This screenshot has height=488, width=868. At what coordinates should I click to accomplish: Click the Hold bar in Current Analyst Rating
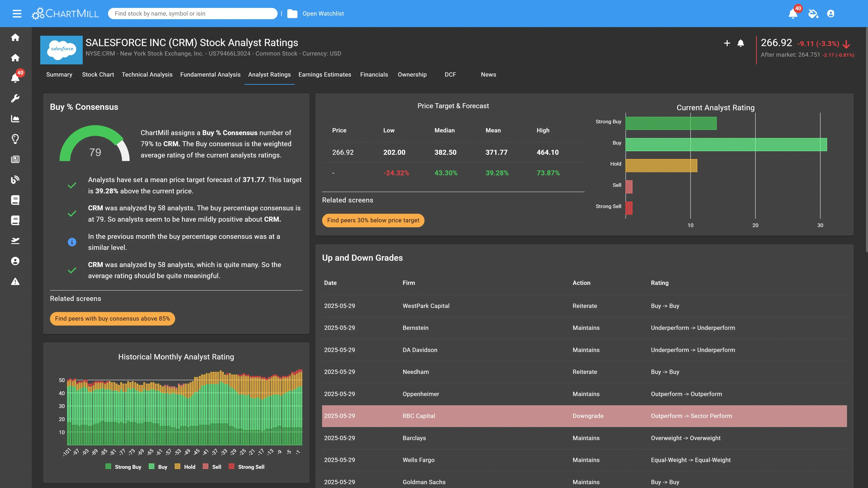pyautogui.click(x=661, y=166)
